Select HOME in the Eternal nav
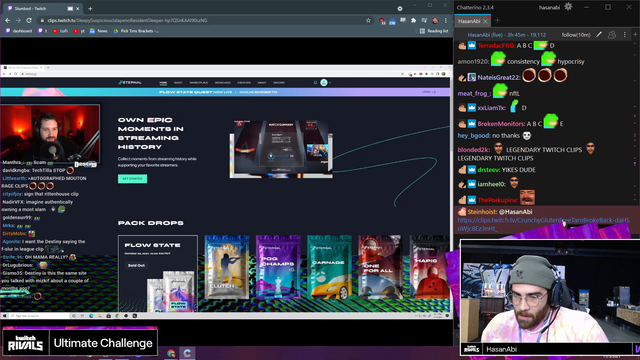Screen dimensions: 640x360 point(163,83)
